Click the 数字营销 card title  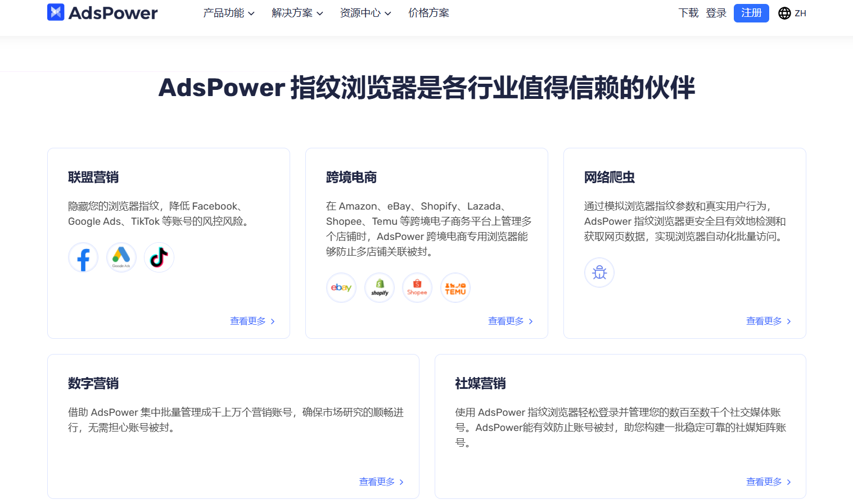click(93, 384)
